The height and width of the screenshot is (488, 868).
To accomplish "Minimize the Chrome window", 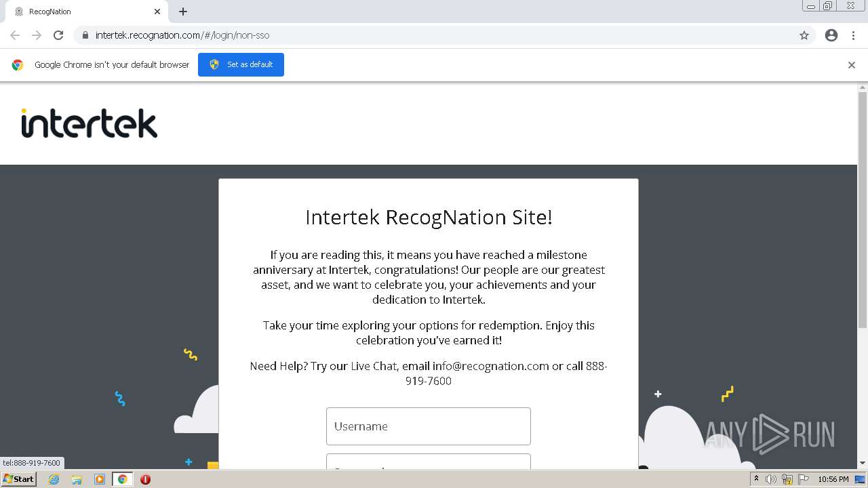I will 810,6.
